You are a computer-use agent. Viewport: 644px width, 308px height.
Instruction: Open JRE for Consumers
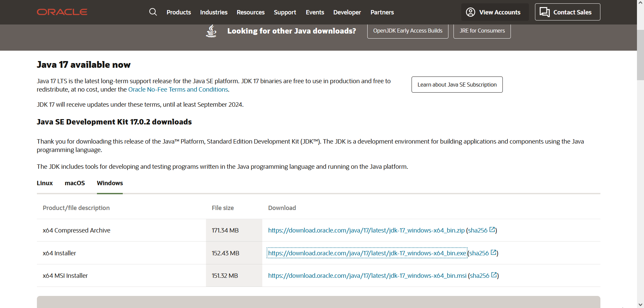point(482,31)
